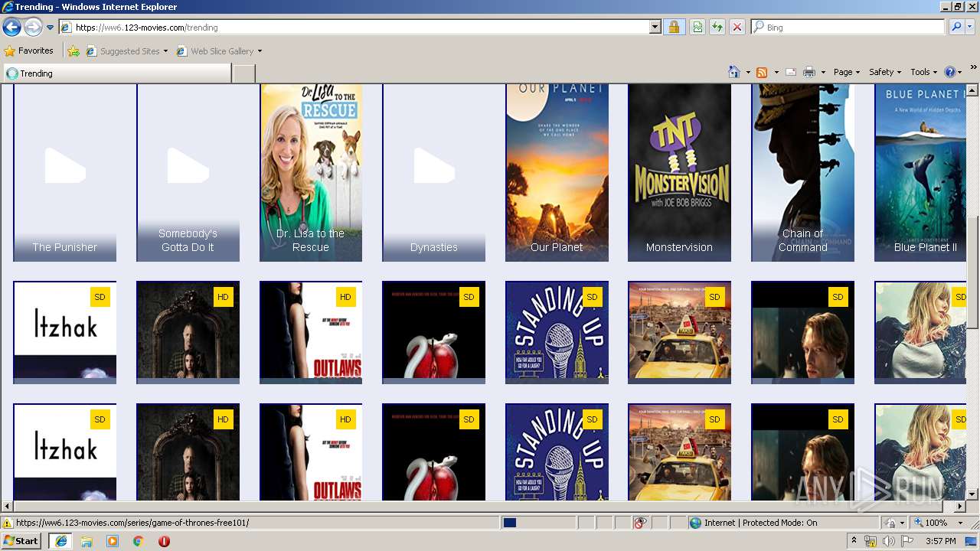Open the Standing Up poster in middle row
980x551 pixels.
557,332
